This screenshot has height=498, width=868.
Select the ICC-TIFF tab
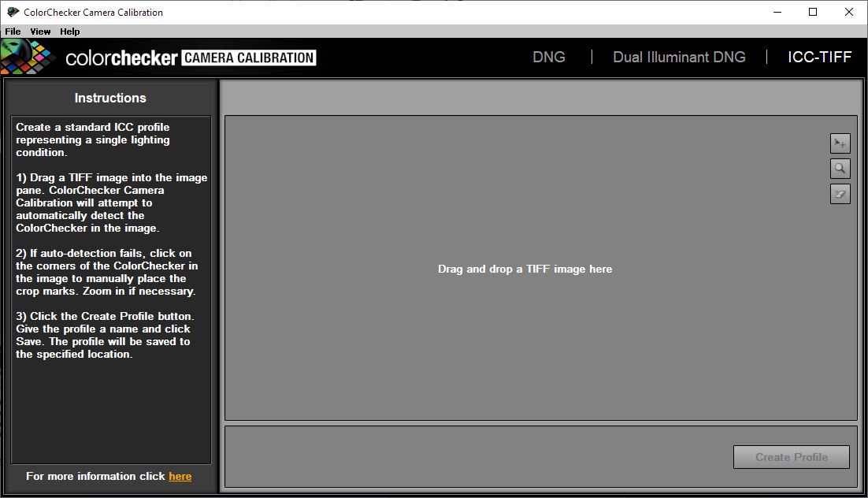819,57
